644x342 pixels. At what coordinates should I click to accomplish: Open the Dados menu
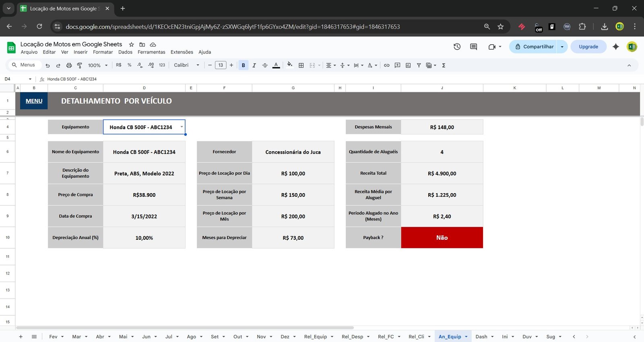tap(125, 52)
